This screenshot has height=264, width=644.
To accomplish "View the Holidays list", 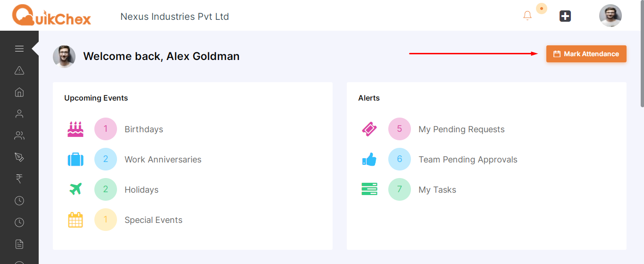I will [142, 190].
